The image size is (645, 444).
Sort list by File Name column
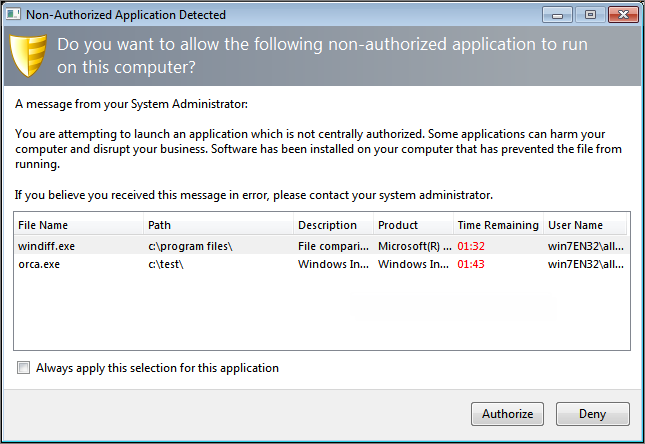click(78, 225)
